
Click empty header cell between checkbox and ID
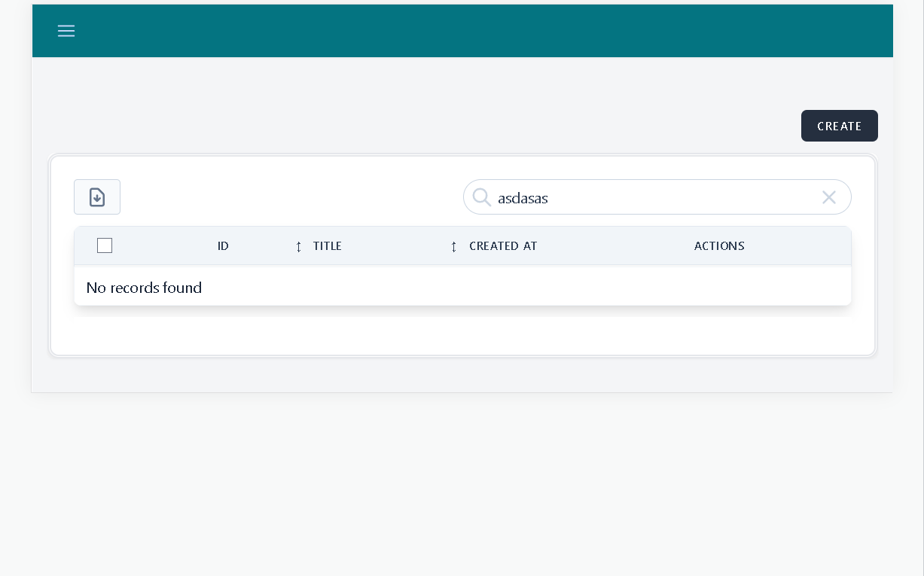(x=162, y=246)
